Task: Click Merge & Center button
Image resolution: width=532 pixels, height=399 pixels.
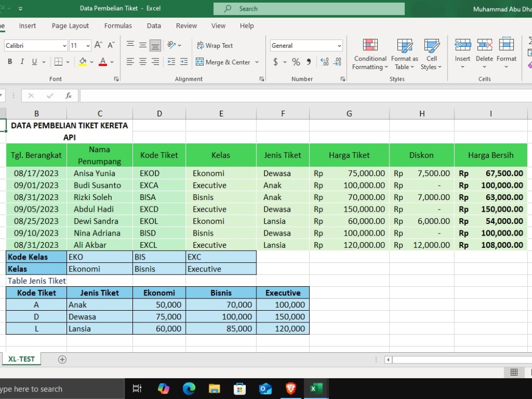Action: (x=223, y=62)
